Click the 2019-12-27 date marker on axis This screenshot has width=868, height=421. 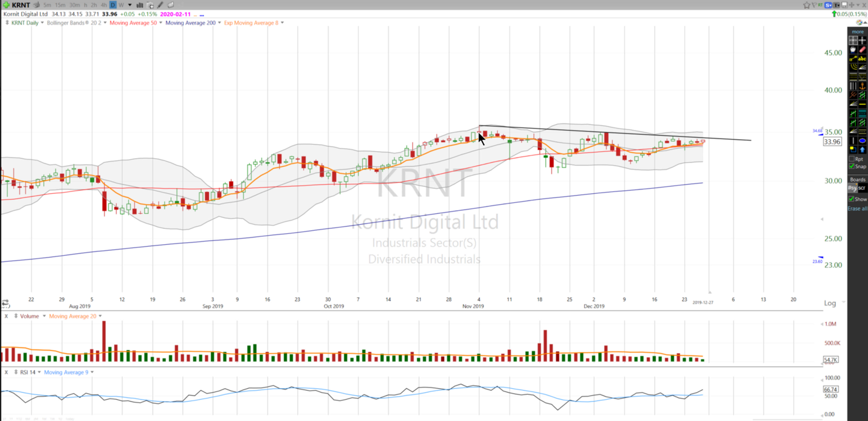[703, 302]
